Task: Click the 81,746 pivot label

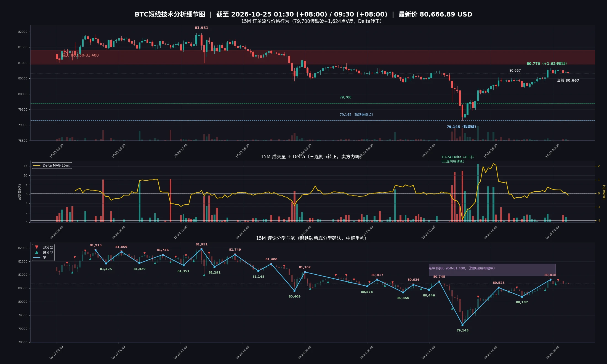Action: click(x=163, y=250)
